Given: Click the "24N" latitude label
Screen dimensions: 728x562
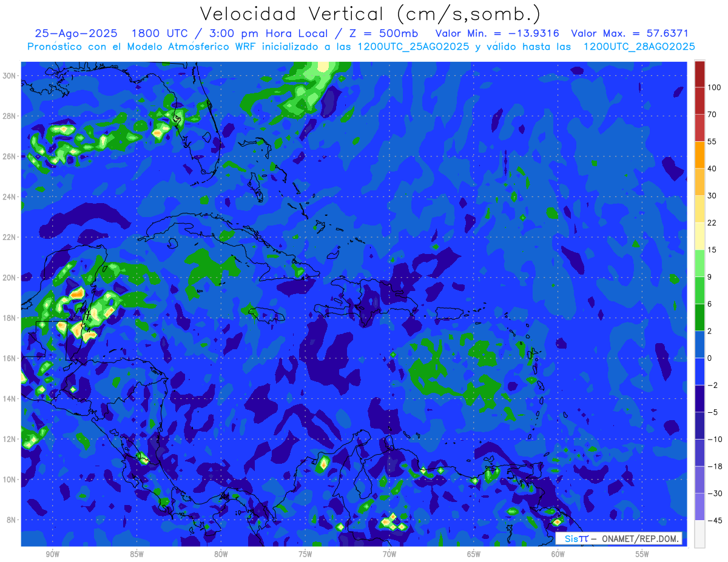Looking at the screenshot, I should (10, 196).
